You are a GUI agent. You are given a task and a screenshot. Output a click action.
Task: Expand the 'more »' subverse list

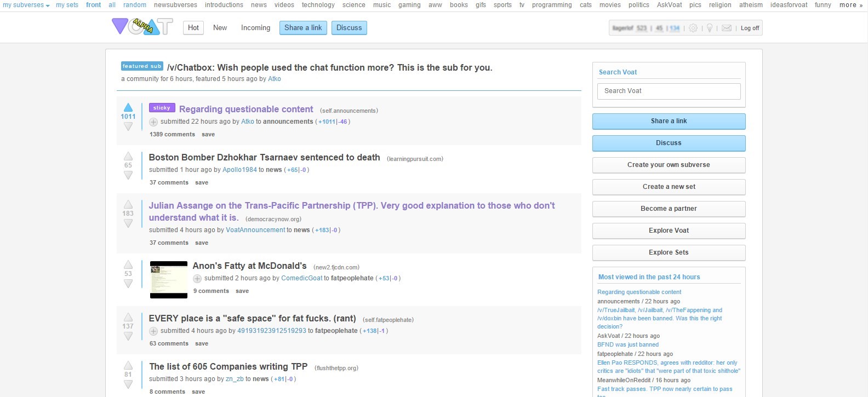click(851, 5)
